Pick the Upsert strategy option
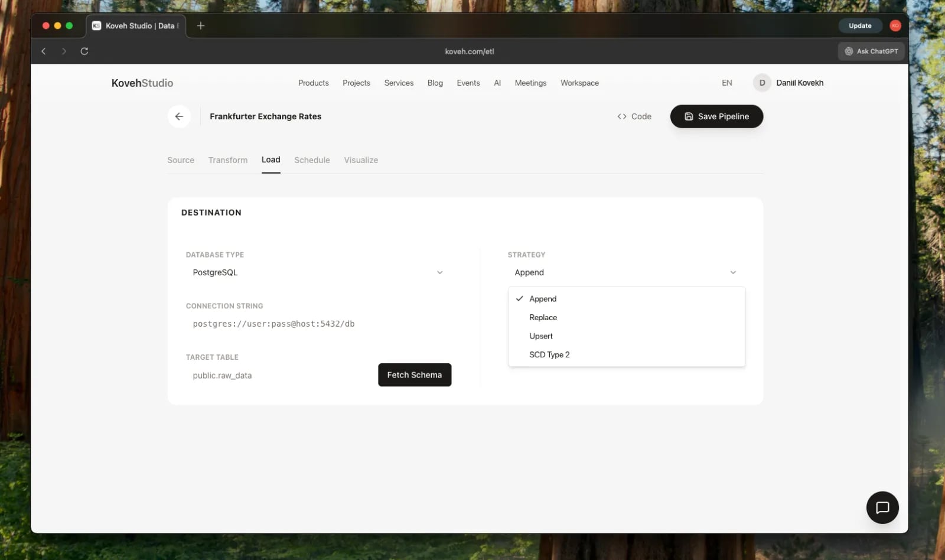 tap(540, 336)
